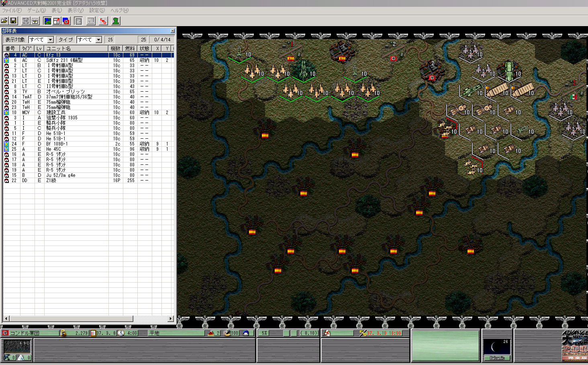Click the 0/ 4/14 counter in unit table

point(162,40)
